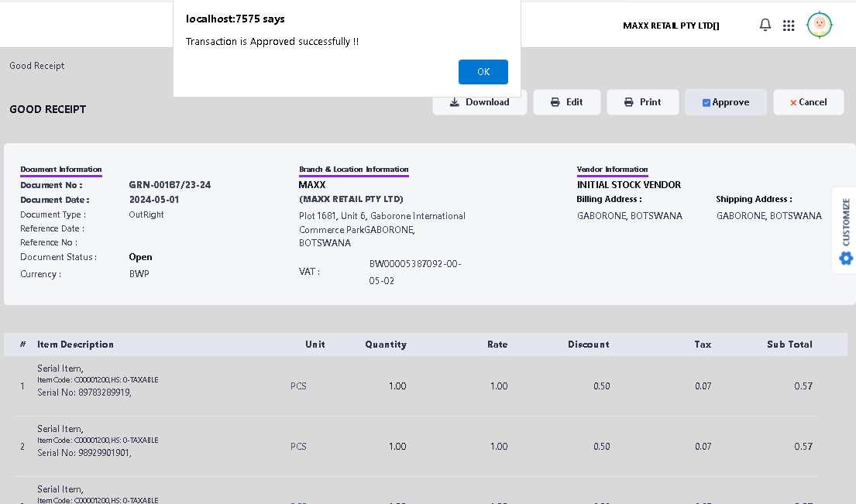The image size is (856, 504).
Task: Click the red X Cancel icon
Action: click(x=793, y=103)
